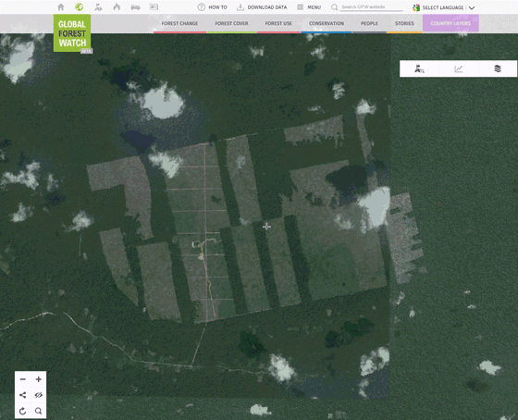Screen dimensions: 518x420
Task: Open the bed-shaped icon in top bar
Action: pyautogui.click(x=135, y=7)
